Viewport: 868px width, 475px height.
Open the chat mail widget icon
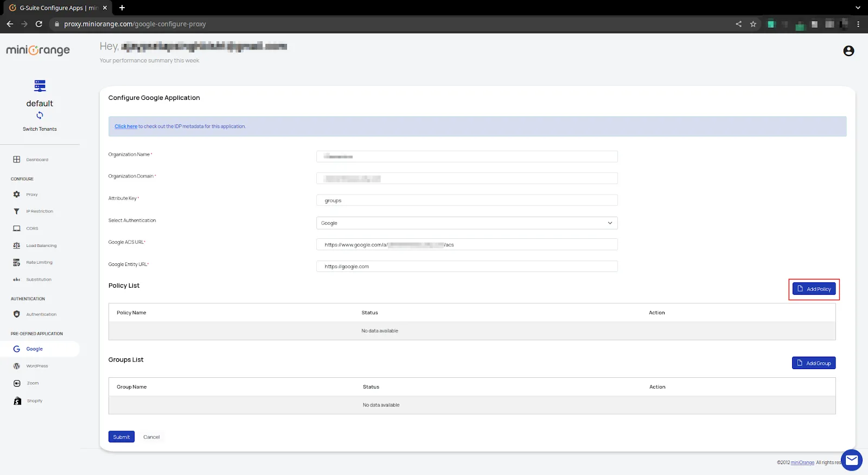(x=851, y=460)
